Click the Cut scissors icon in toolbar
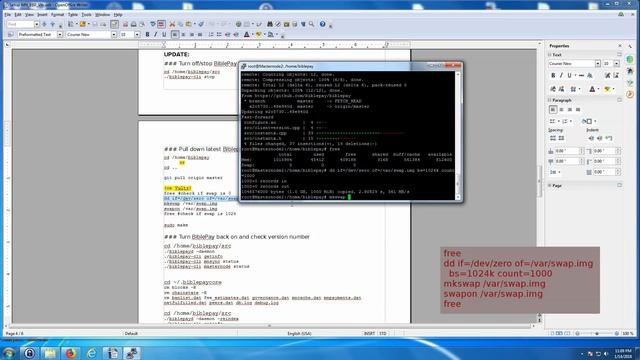The image size is (640, 360). click(x=172, y=24)
